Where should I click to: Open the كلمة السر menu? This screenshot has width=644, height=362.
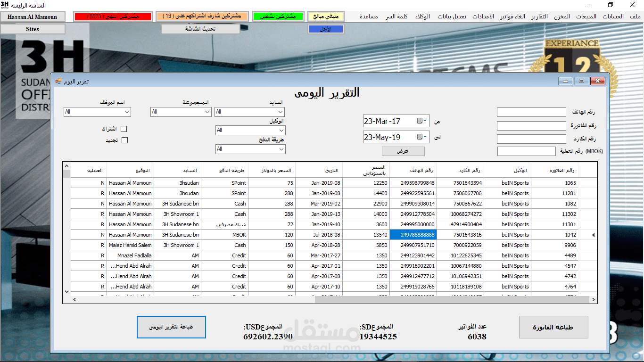(x=396, y=16)
